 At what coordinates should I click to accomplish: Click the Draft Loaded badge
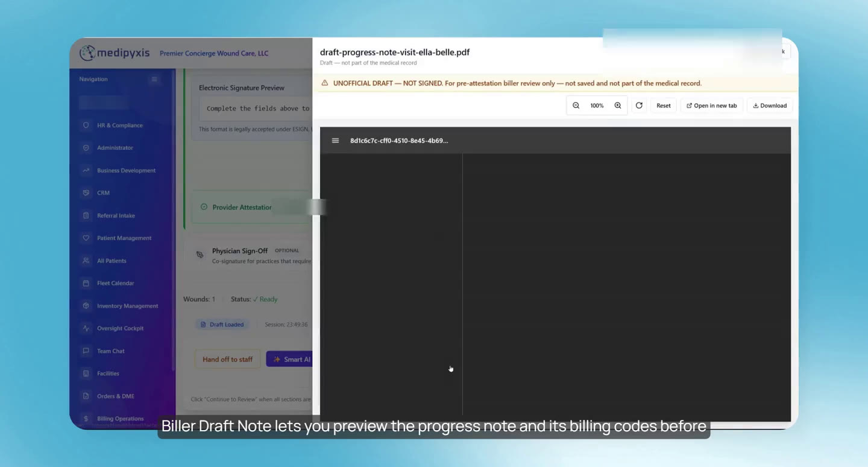point(222,325)
